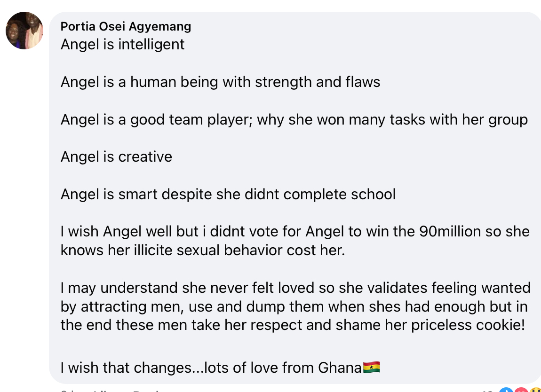Click the blue Like reaction icon
Image resolution: width=541 pixels, height=392 pixels.
coord(506,390)
